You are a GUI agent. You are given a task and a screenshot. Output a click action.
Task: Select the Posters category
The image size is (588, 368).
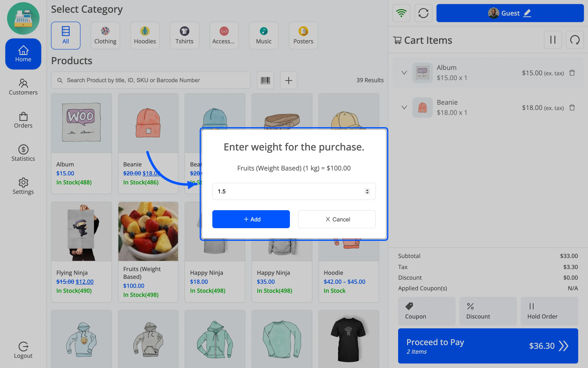(303, 36)
